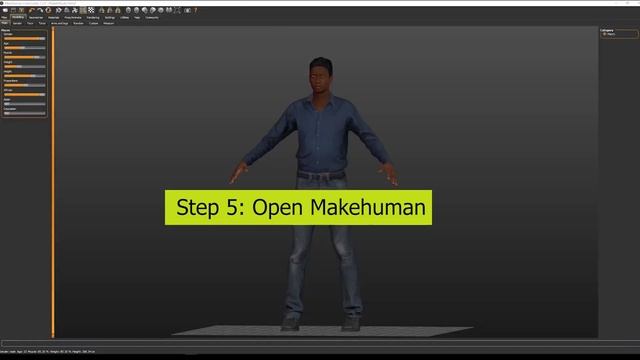
Task: Select the Main sub-tab
Action: click(4, 23)
